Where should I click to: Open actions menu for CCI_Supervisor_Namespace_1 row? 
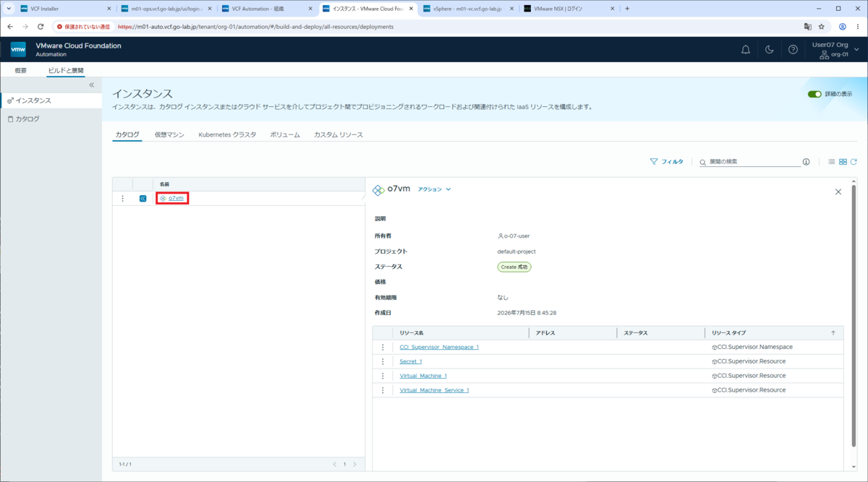pos(383,347)
